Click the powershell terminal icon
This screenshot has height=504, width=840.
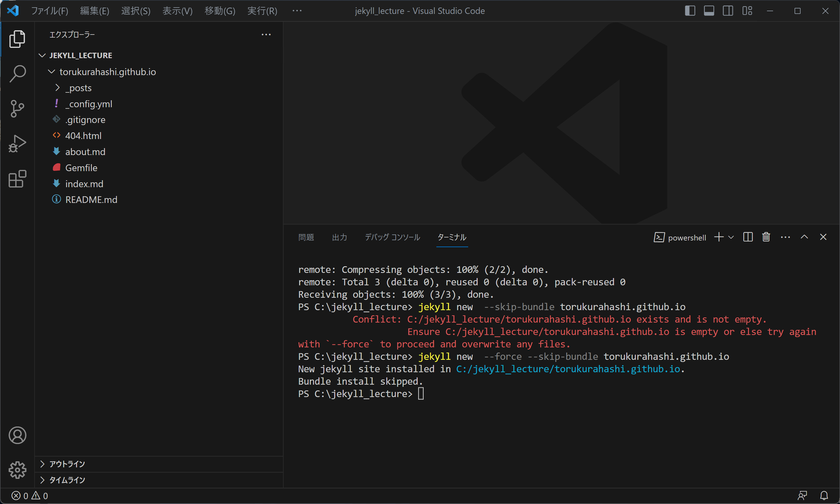pyautogui.click(x=659, y=237)
